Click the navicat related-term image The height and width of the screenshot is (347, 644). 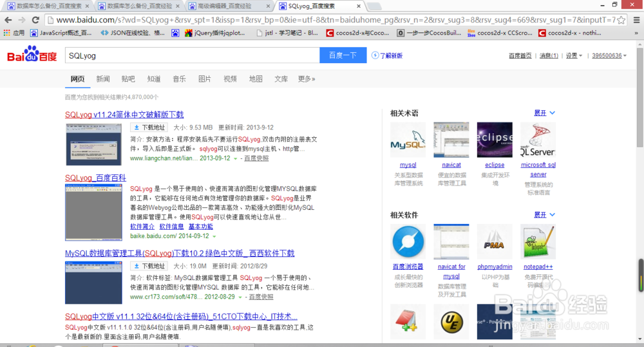tap(451, 140)
